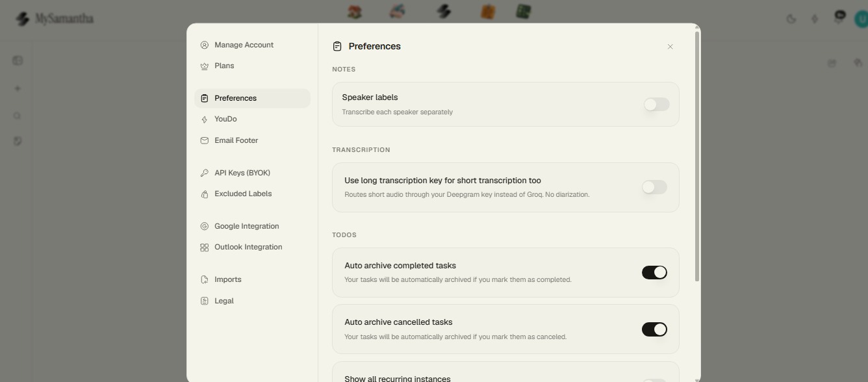The width and height of the screenshot is (868, 382).
Task: Click the TRANSCRIPTION section heading
Action: click(x=361, y=150)
